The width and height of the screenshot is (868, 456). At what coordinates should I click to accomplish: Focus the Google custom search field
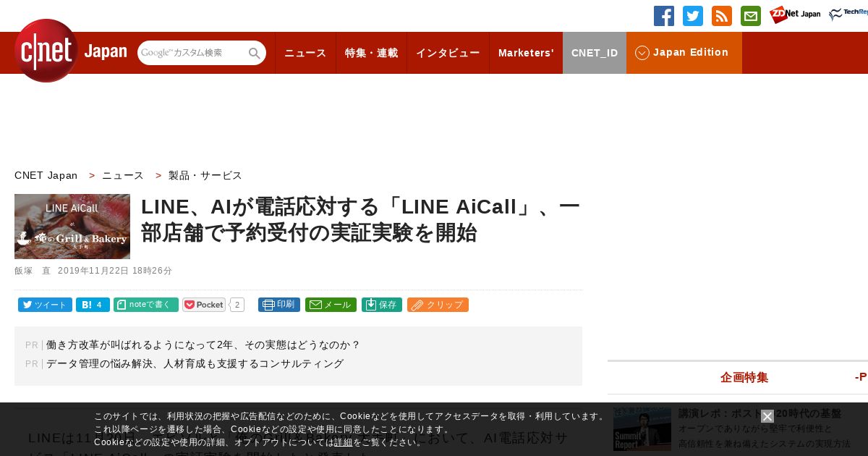coord(192,53)
